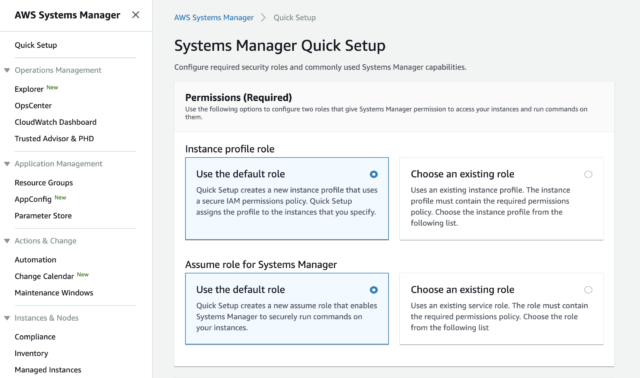
Task: Go to Maintenance Windows
Action: click(54, 293)
